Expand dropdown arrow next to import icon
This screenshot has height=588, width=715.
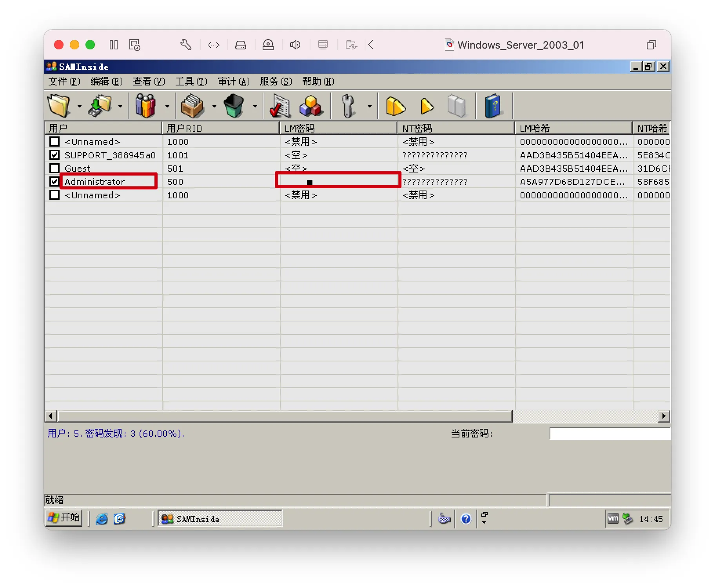[120, 106]
